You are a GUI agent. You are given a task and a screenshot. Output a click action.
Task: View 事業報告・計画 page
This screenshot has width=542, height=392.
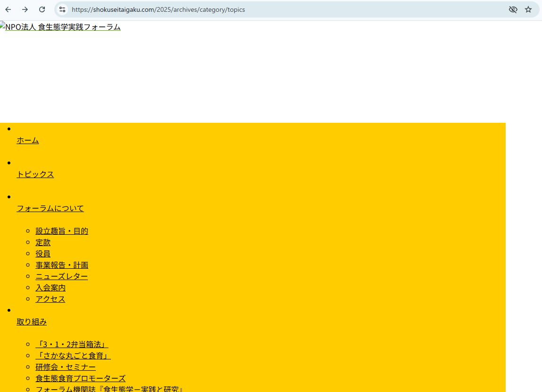62,265
